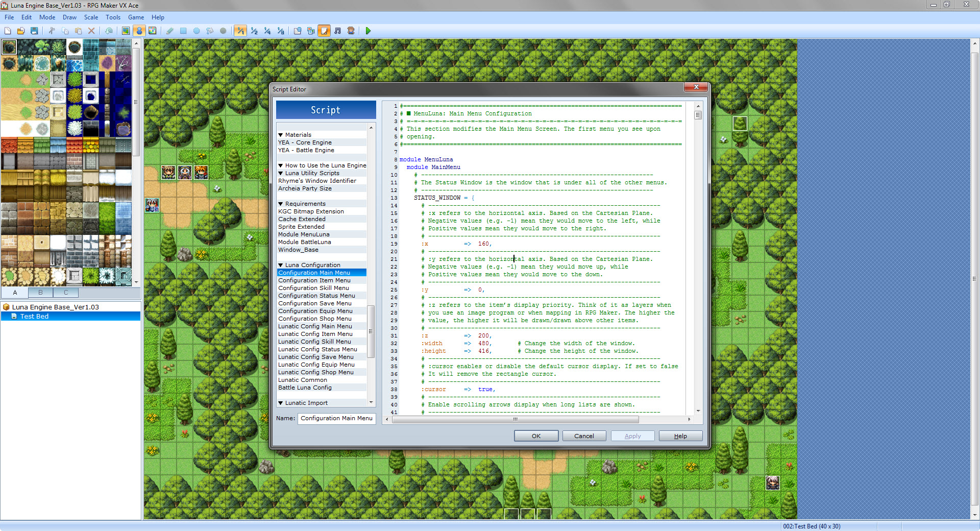Toggle 1/8 zoom scale
Viewport: 980px width, 531px height.
[280, 31]
